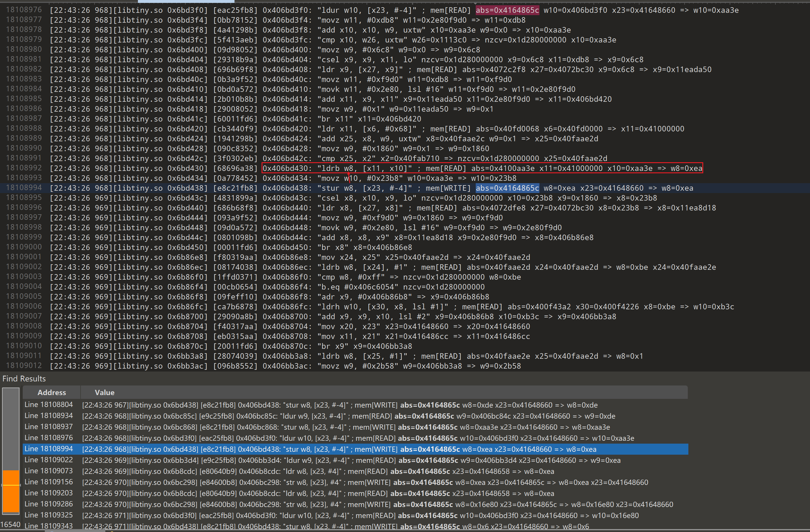Click editor line number 18108987
Screen dimensions: 810x532
pyautogui.click(x=24, y=118)
